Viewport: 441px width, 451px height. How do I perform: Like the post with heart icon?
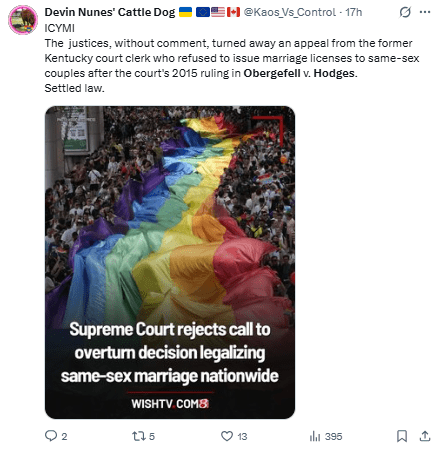[227, 436]
